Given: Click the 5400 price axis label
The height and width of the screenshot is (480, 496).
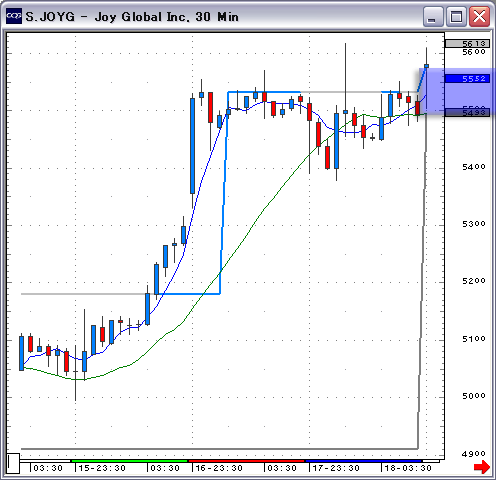Looking at the screenshot, I should 474,167.
